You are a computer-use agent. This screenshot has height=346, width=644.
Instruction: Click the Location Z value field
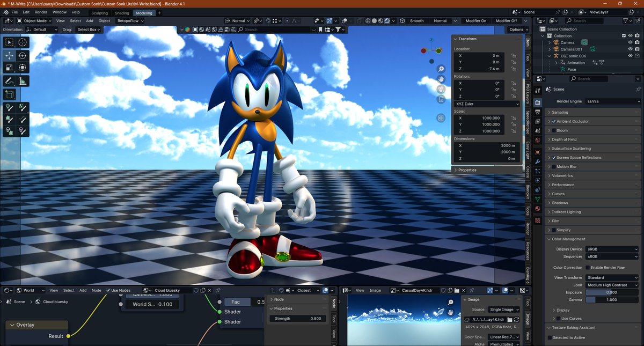(478, 69)
